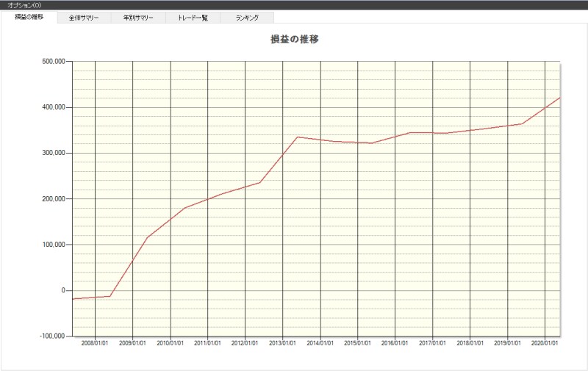
Task: Select the 損益の推移 tab
Action: (29, 17)
